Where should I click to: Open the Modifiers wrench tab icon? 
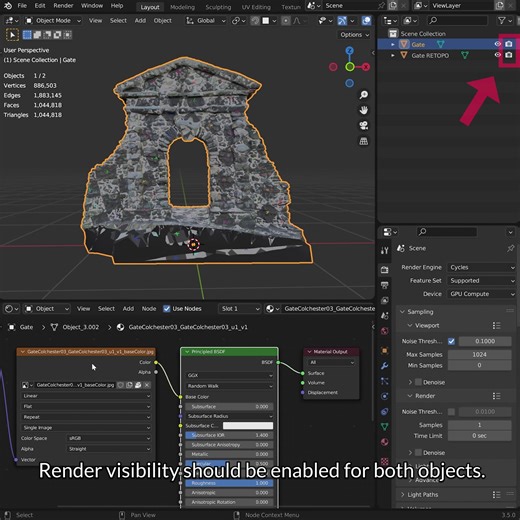click(x=384, y=366)
